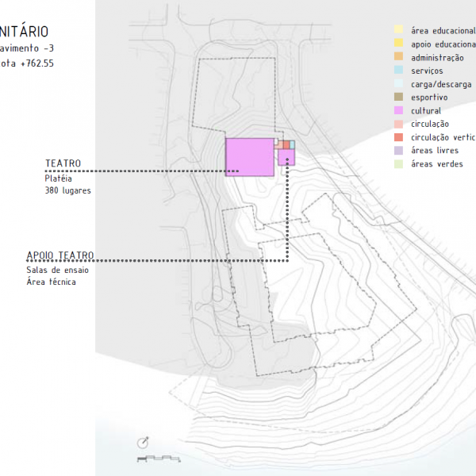Click the 'carga/descarga' legend label

[441, 84]
